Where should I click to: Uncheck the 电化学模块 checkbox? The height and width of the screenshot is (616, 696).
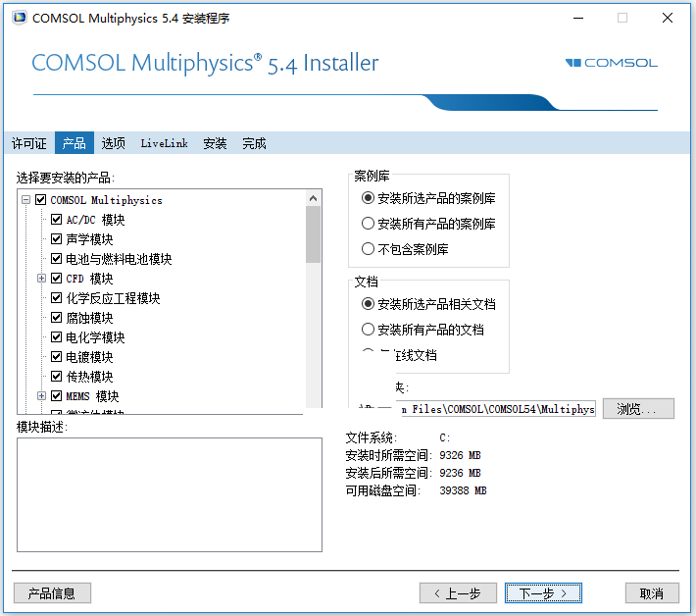click(x=57, y=337)
